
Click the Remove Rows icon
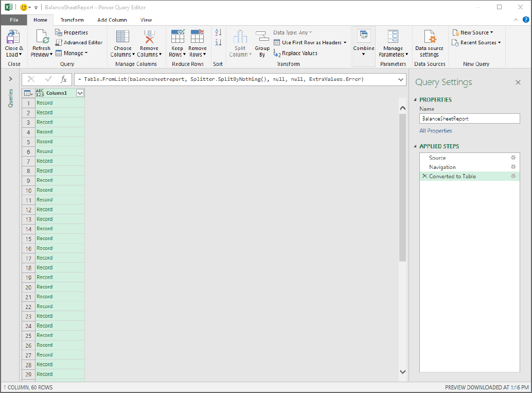pos(197,37)
